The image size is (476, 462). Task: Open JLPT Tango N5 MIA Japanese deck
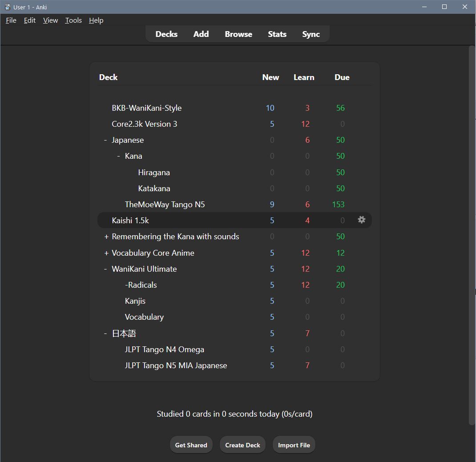click(x=176, y=366)
